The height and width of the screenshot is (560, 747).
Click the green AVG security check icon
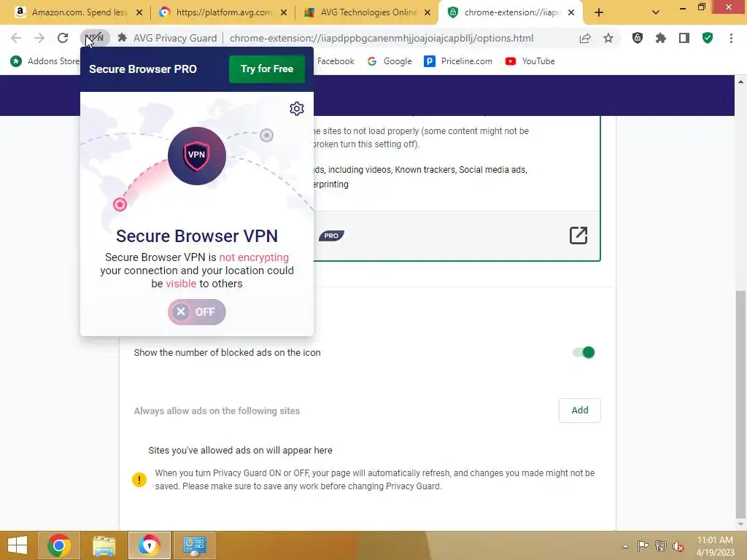708,38
